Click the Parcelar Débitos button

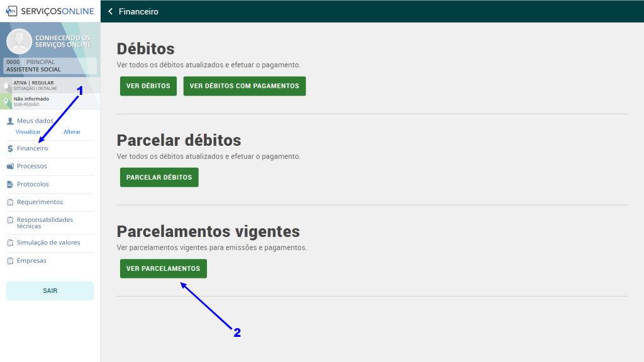pyautogui.click(x=159, y=177)
